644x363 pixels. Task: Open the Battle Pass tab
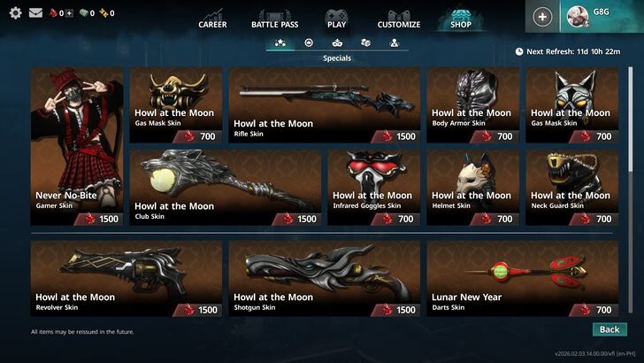point(275,19)
